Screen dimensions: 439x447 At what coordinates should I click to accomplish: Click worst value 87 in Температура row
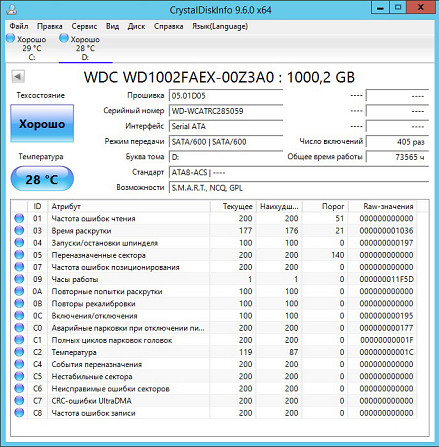pyautogui.click(x=293, y=352)
